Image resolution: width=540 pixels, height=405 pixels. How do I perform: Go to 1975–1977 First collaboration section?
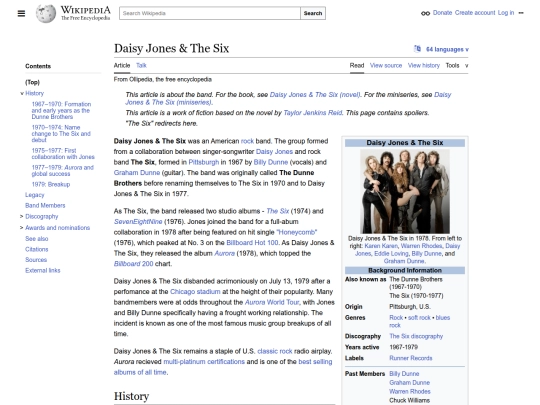coord(63,154)
